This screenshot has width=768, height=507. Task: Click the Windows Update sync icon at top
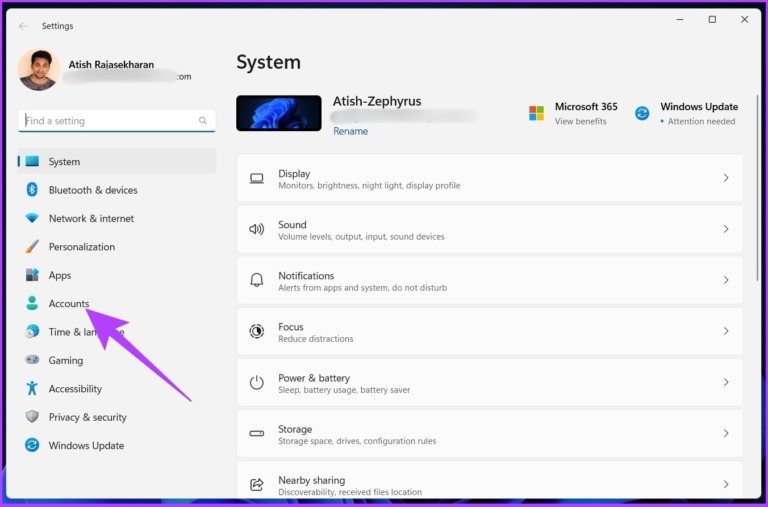(642, 113)
